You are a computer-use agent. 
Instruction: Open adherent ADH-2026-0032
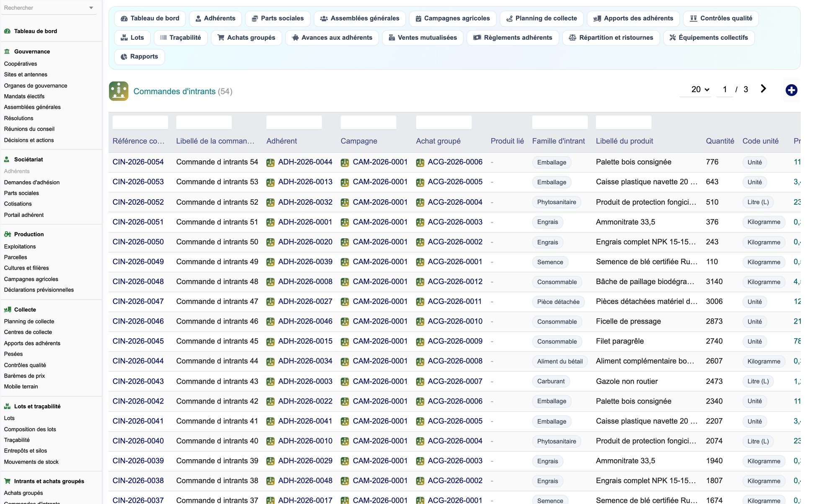pyautogui.click(x=305, y=202)
